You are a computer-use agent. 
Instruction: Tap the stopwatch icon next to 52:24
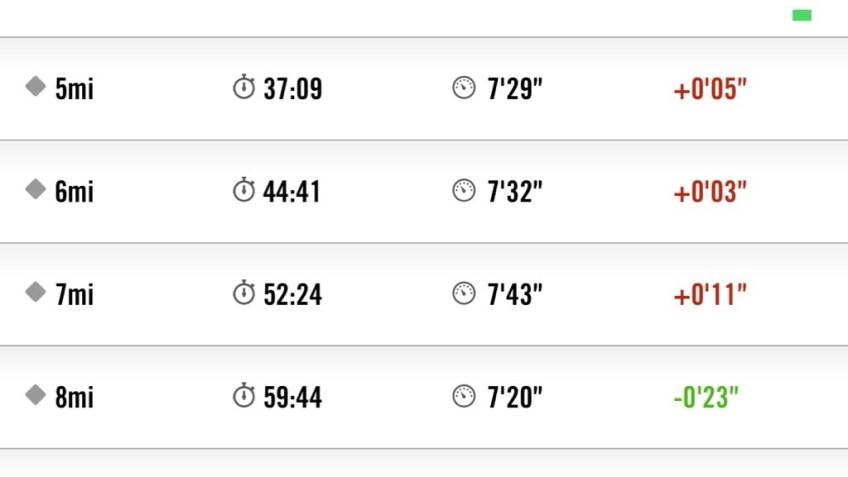tap(244, 293)
